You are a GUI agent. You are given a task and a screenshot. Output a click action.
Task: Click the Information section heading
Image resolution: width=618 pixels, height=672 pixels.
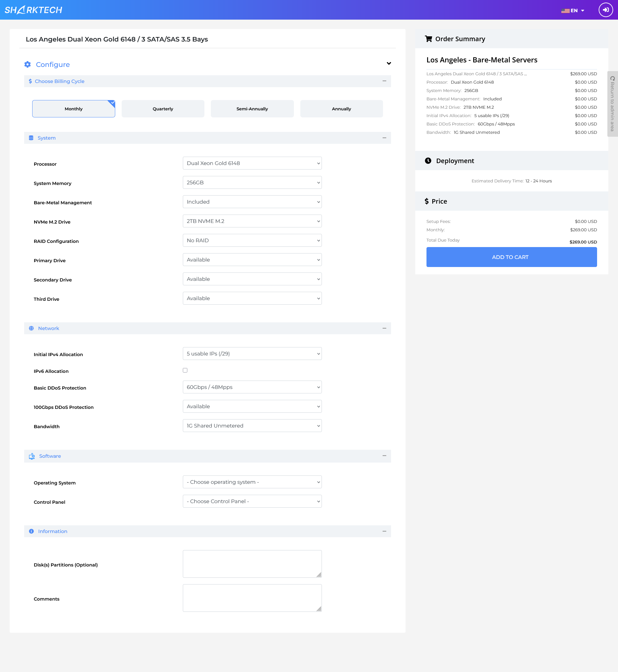(52, 531)
